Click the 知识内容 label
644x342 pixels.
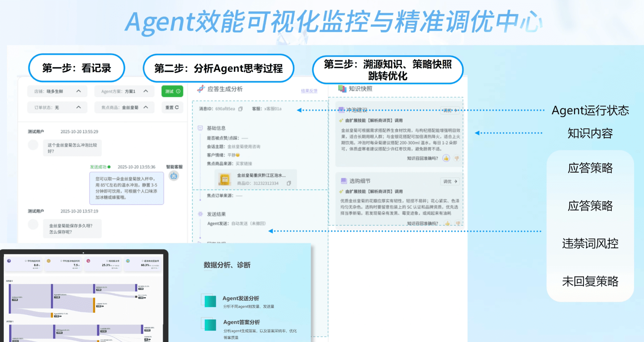tap(590, 133)
